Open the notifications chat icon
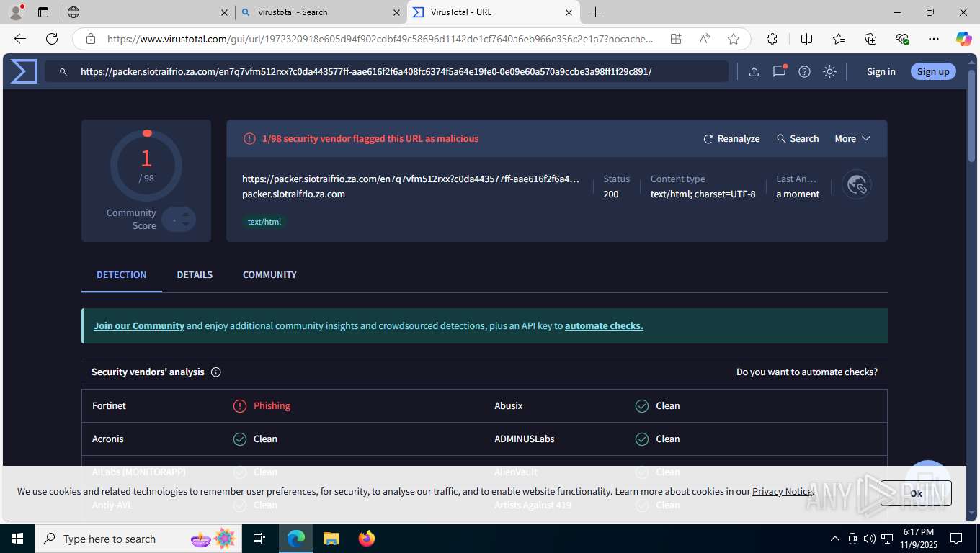 click(779, 71)
